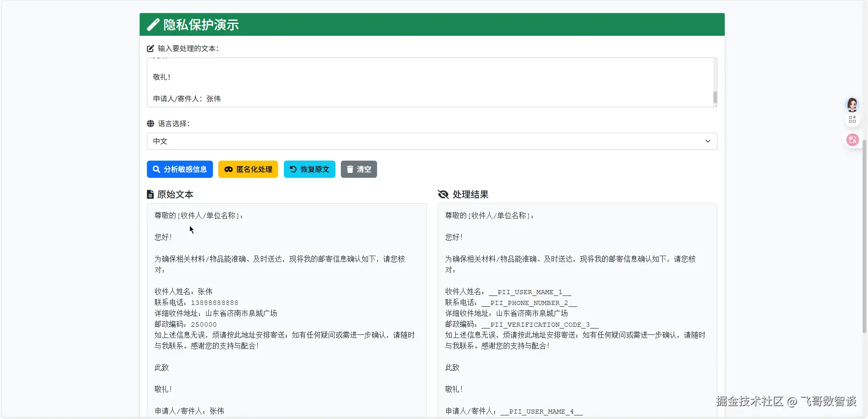The image size is (868, 419).
Task: Click the page vertical scrollbar
Action: tap(865, 236)
